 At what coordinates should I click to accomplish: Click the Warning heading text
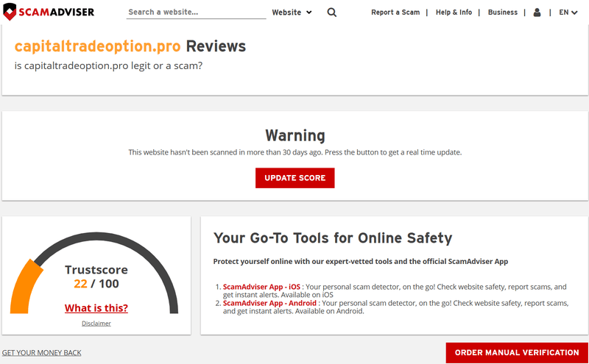295,135
